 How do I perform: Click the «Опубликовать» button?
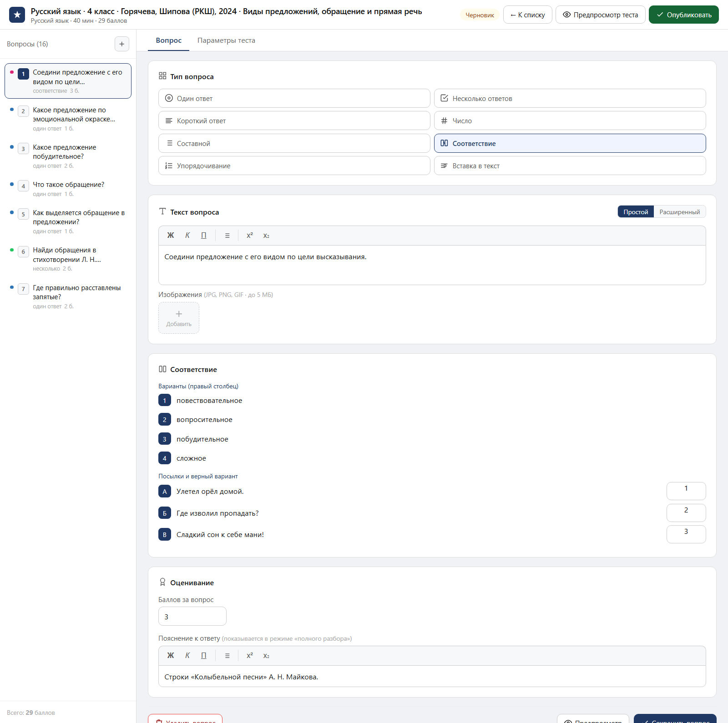click(683, 15)
